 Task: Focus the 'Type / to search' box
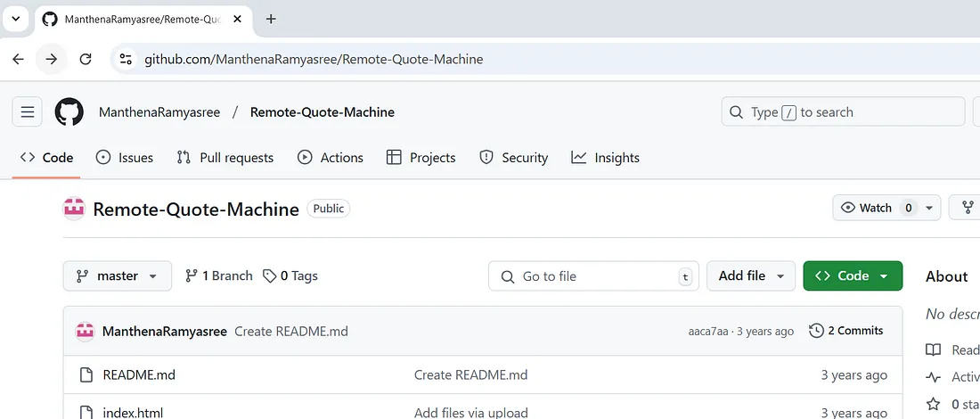pos(843,112)
